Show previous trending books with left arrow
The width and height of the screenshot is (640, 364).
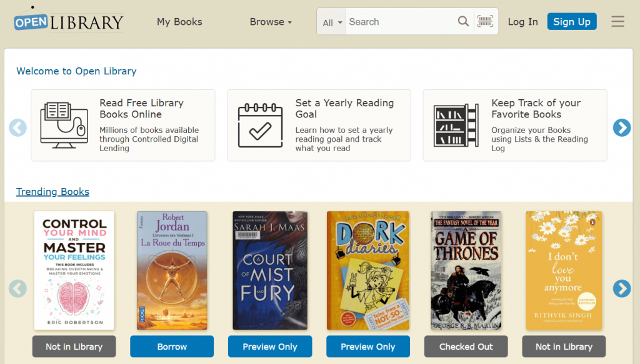coord(18,288)
